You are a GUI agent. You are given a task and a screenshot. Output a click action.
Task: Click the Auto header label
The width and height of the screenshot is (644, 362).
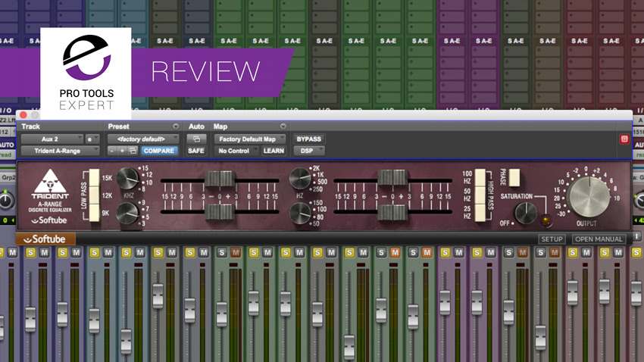[196, 126]
